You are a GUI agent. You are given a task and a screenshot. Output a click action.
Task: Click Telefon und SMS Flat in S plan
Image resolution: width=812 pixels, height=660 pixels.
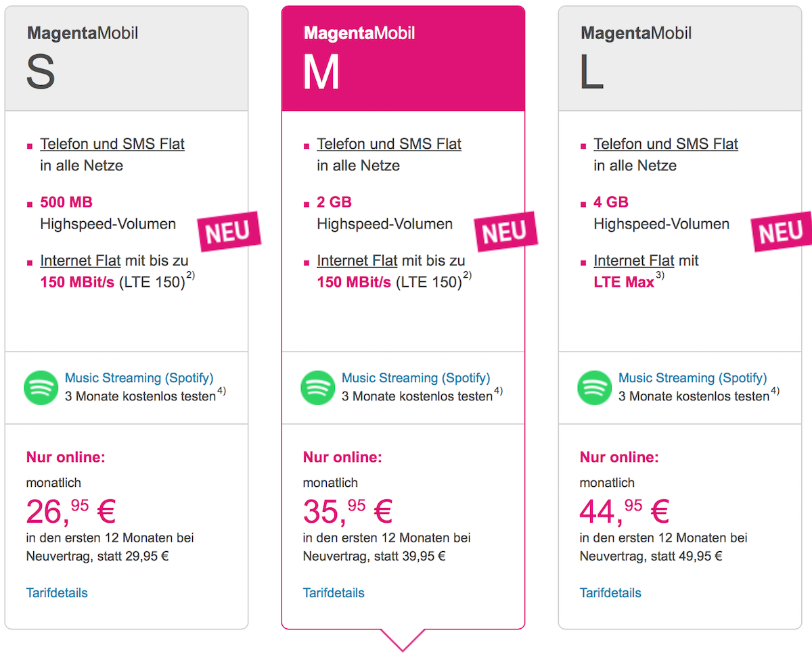(112, 144)
